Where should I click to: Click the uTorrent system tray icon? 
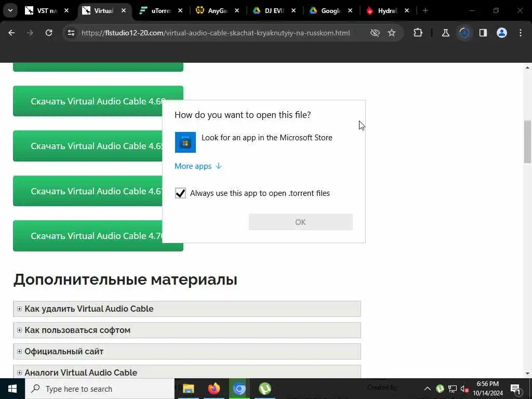tap(440, 389)
